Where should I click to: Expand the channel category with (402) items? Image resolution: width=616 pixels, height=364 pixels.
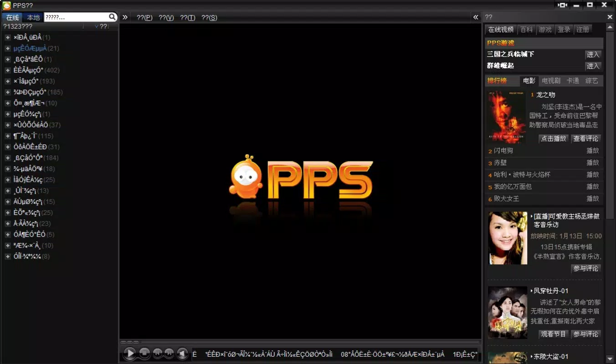(x=8, y=70)
